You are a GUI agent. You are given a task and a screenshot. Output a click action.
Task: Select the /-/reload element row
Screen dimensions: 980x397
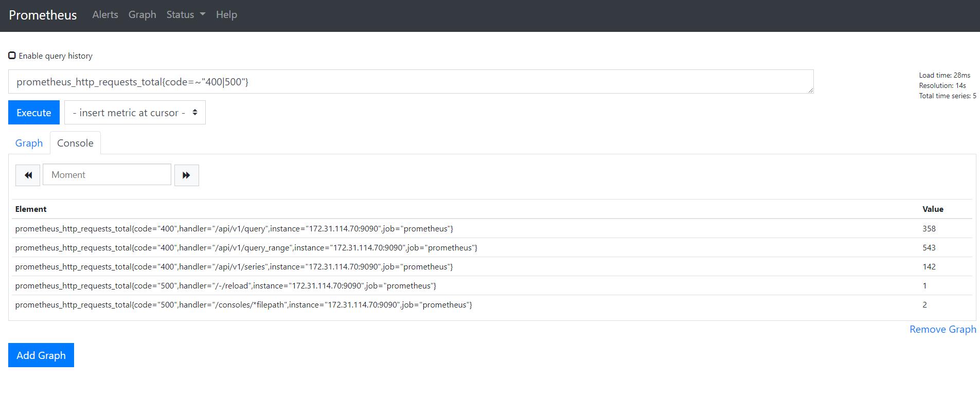point(492,285)
